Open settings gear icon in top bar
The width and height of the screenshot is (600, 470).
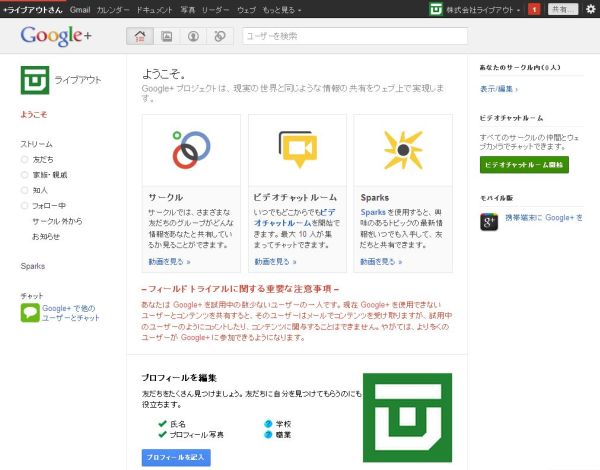[591, 9]
